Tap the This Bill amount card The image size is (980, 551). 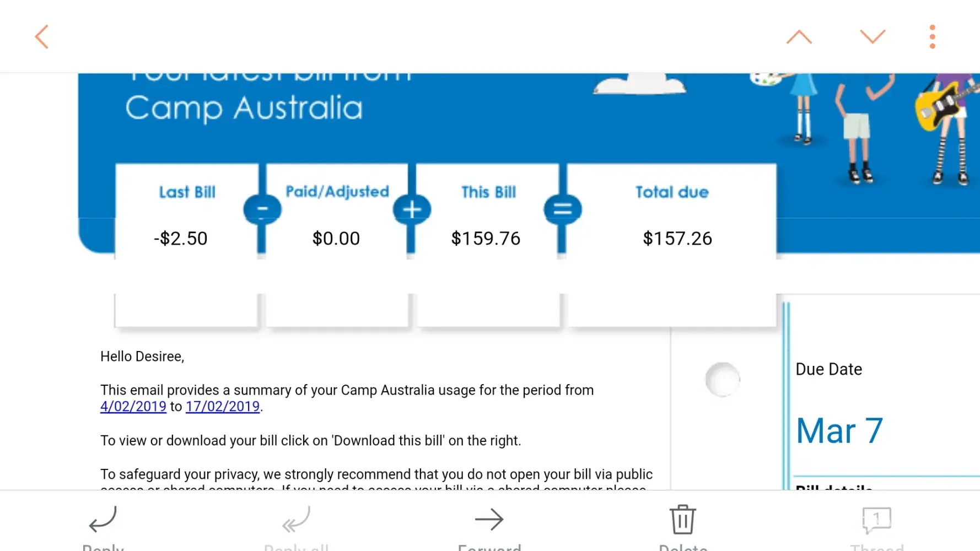tap(487, 220)
